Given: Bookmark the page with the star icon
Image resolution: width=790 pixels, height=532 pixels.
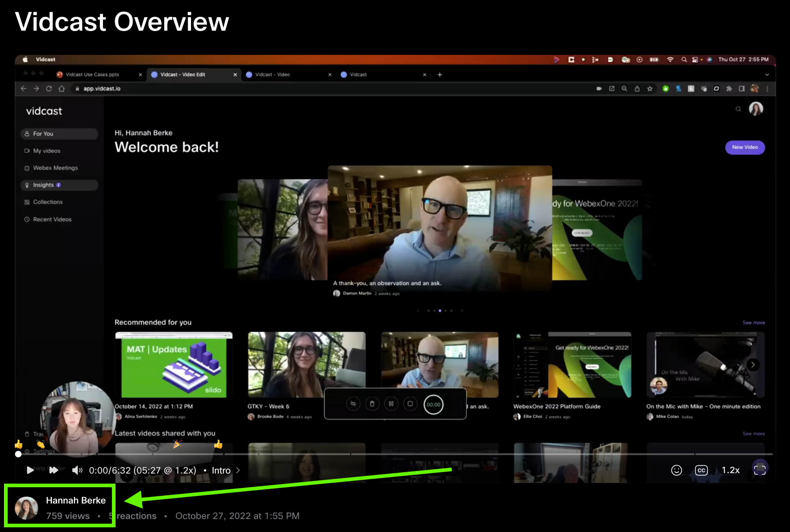Looking at the screenshot, I should click(x=650, y=89).
